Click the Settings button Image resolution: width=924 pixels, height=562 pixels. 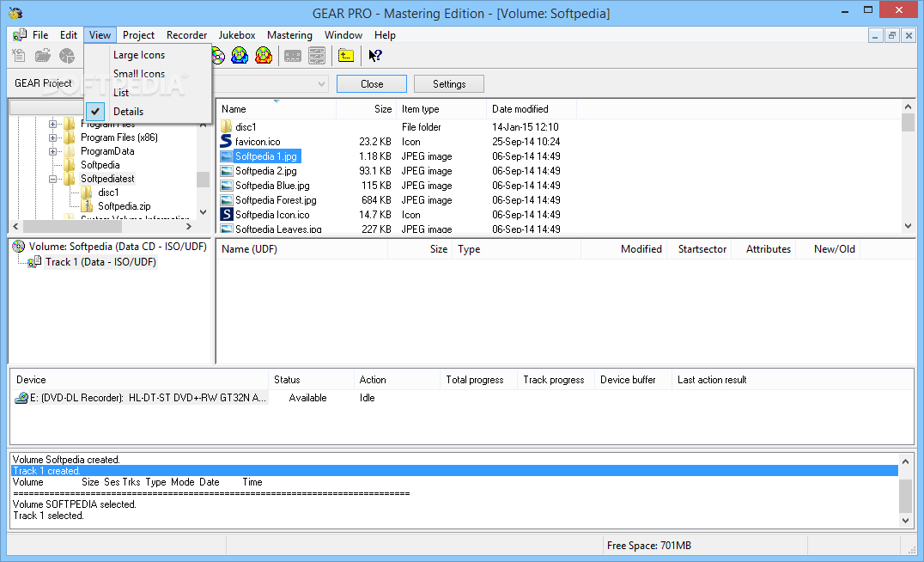[x=449, y=83]
